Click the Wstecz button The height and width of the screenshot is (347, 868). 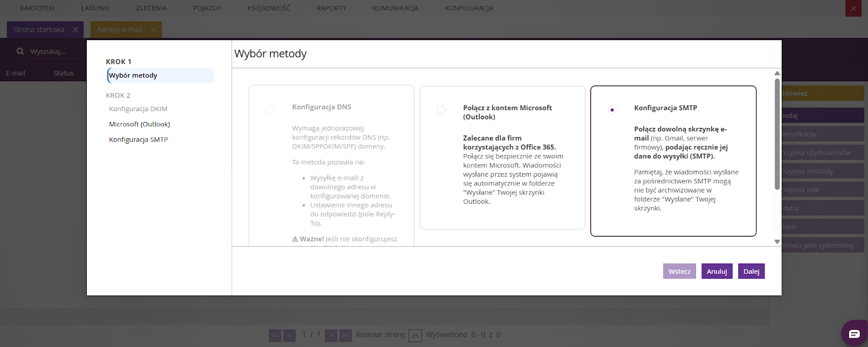pyautogui.click(x=679, y=271)
